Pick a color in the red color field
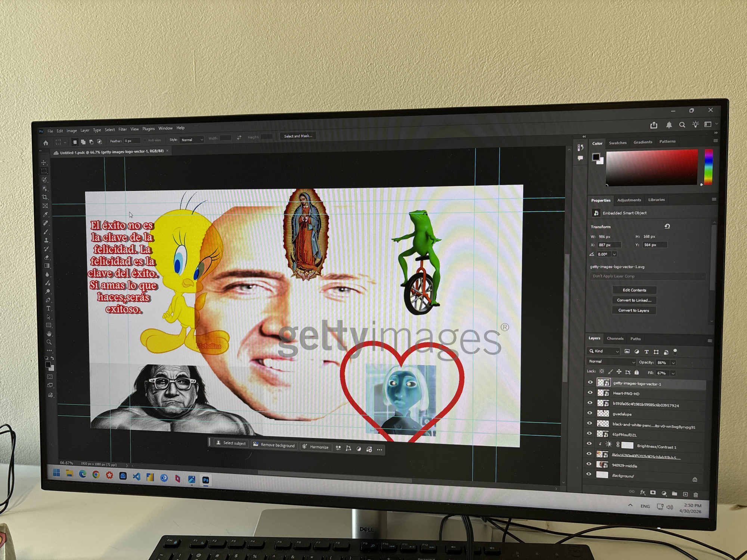Viewport: 747px width, 560px height. point(652,168)
